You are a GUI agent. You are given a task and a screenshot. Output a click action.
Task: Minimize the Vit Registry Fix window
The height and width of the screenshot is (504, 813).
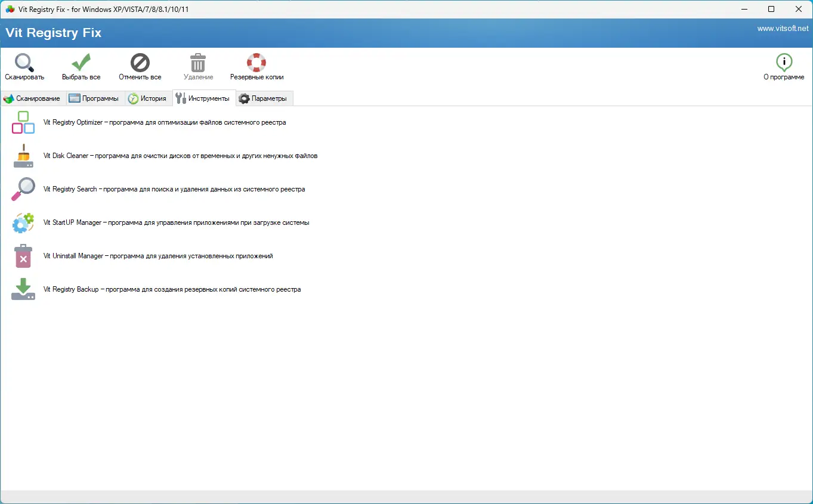745,10
